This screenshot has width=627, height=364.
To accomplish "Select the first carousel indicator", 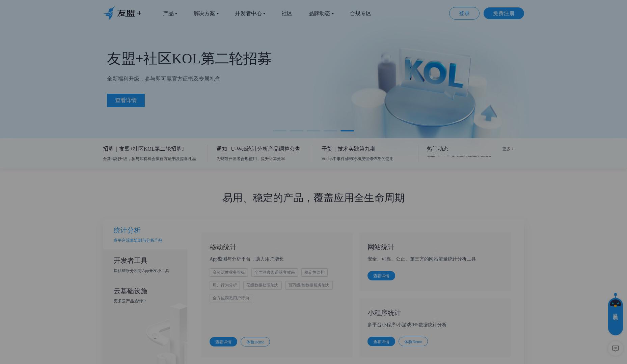I will (x=280, y=130).
